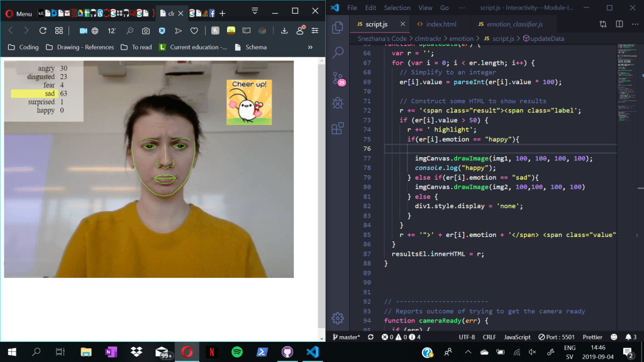This screenshot has width=644, height=362.
Task: Open the Search view in the activity bar
Action: (x=338, y=53)
